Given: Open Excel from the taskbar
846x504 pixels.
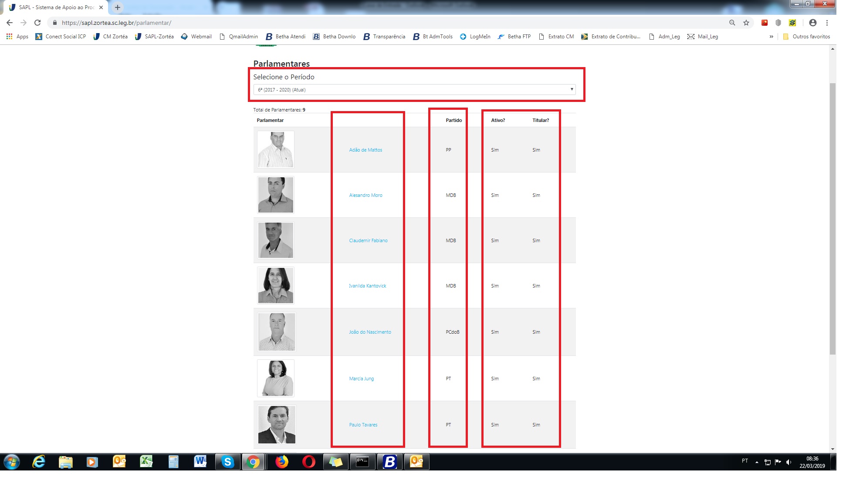Looking at the screenshot, I should point(146,462).
